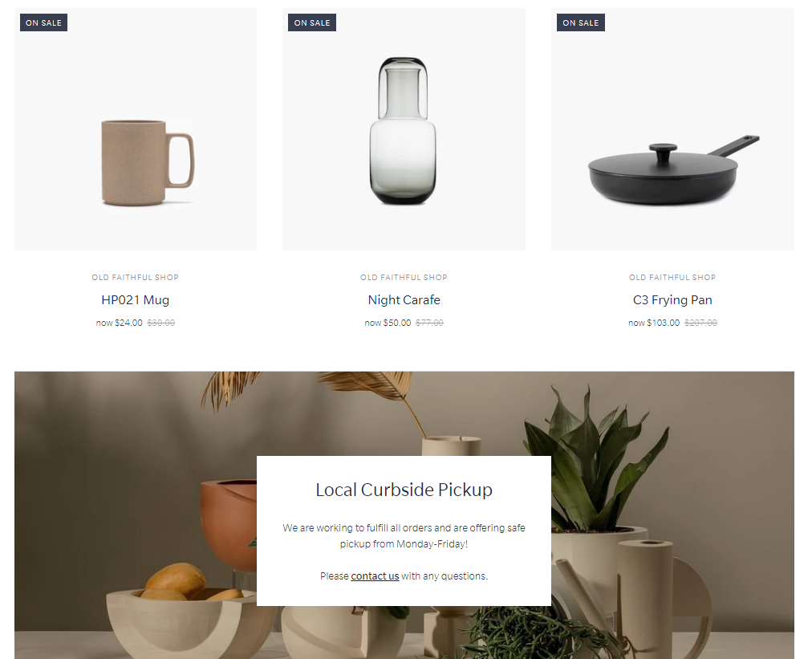Click the struck-through $207.00 original price
Screen dimensions: 812x659
tap(700, 323)
